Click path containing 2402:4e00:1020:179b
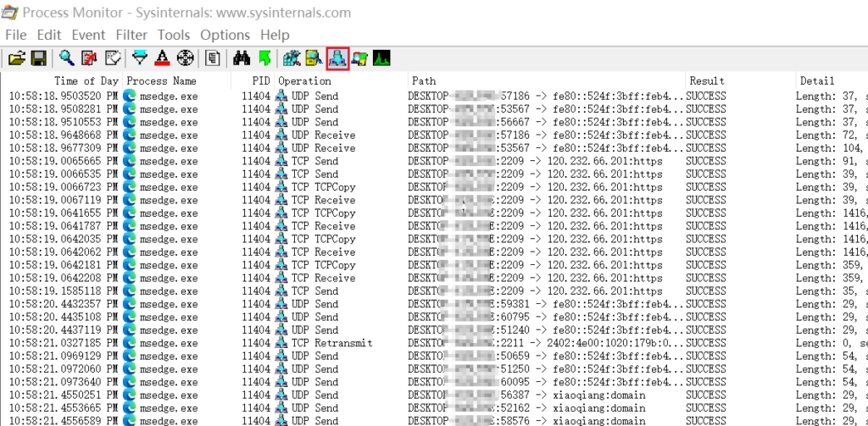Screen dimensions: 868x426 546,343
